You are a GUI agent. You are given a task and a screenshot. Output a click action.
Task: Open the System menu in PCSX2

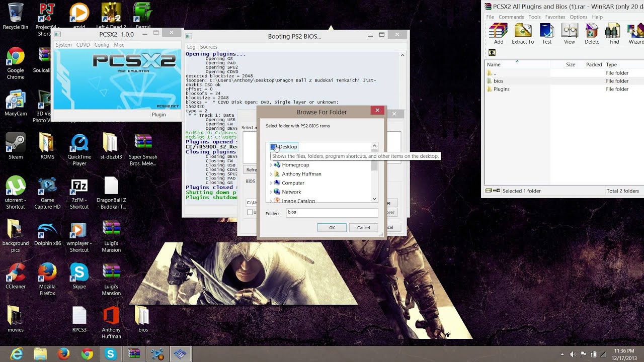[x=63, y=45]
